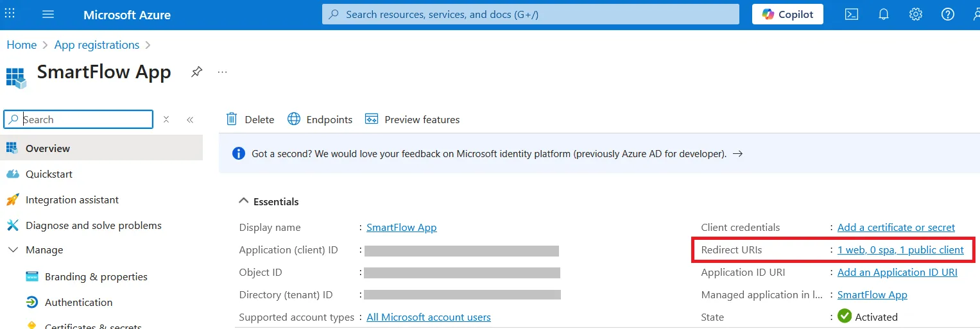Click the Preview features icon

pyautogui.click(x=371, y=119)
